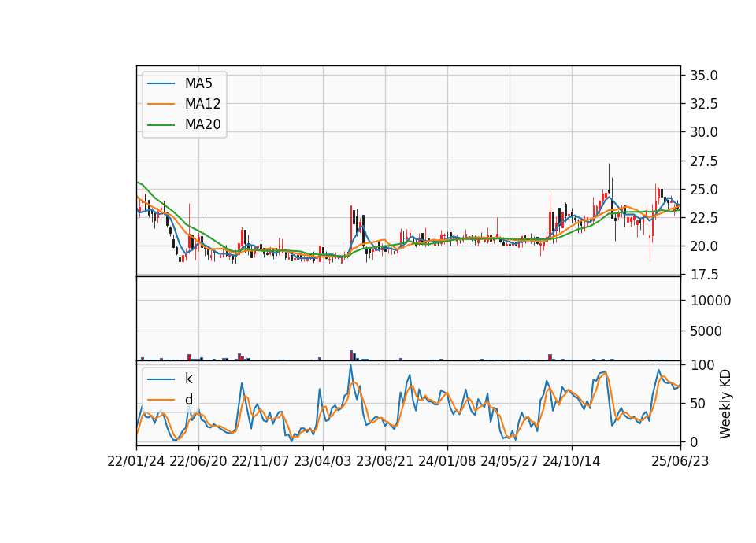Click the 27.5 price axis label
756x543 pixels.
pos(704,161)
